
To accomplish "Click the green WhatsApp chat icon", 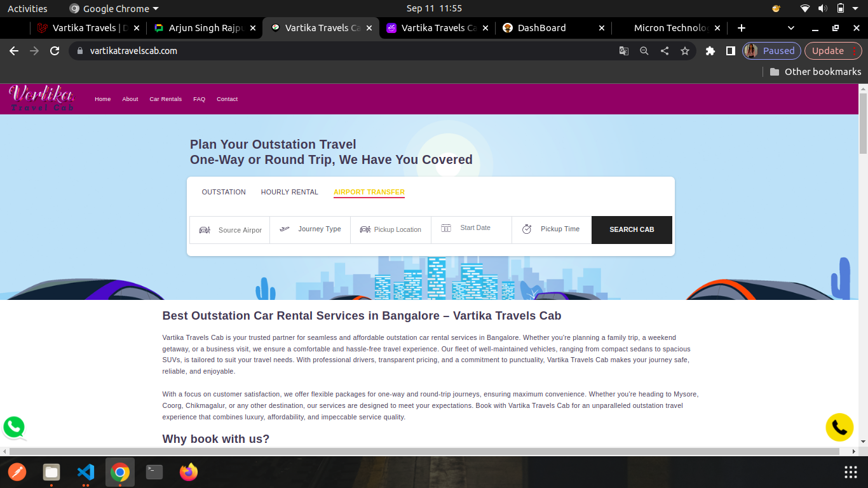I will point(14,427).
